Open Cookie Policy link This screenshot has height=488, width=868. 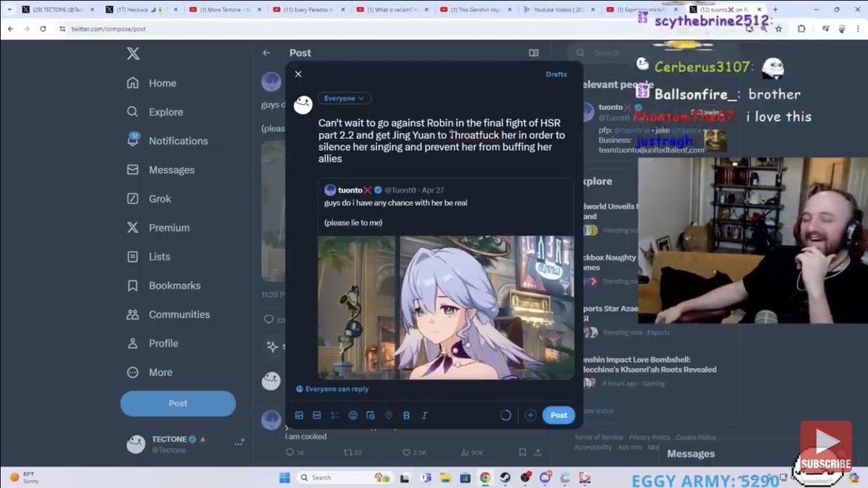pyautogui.click(x=696, y=437)
